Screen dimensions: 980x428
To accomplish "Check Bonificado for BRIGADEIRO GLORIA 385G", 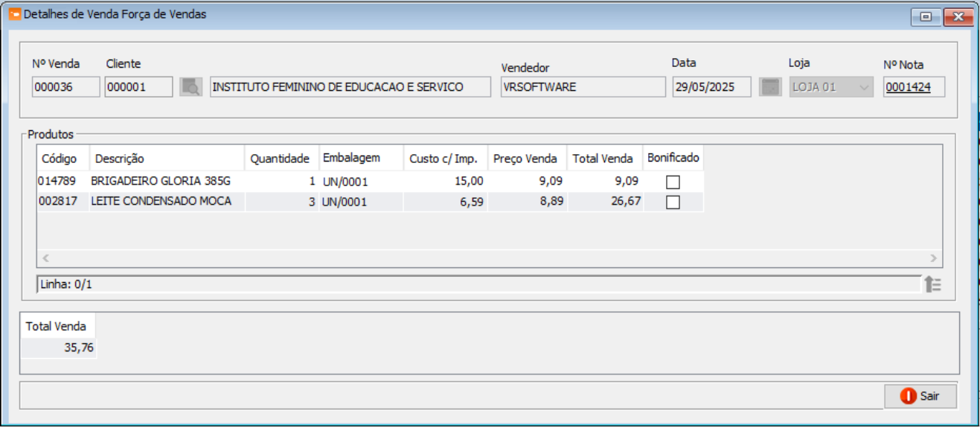I will 673,182.
